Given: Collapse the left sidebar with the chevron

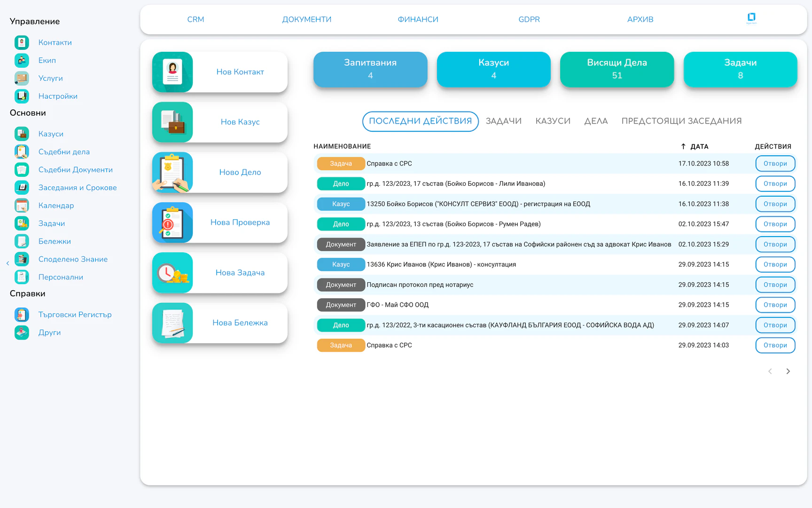Looking at the screenshot, I should point(8,263).
